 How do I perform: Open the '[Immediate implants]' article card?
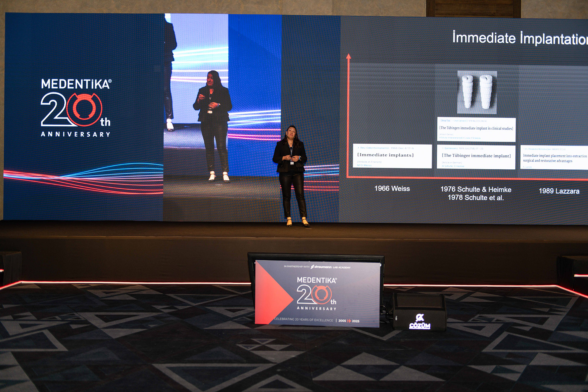point(392,156)
